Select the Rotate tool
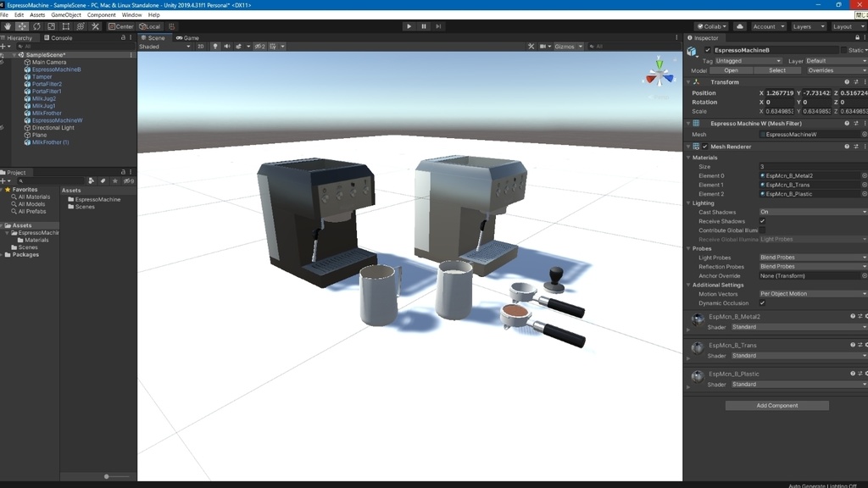Screen dimensions: 868x488 click(36, 26)
